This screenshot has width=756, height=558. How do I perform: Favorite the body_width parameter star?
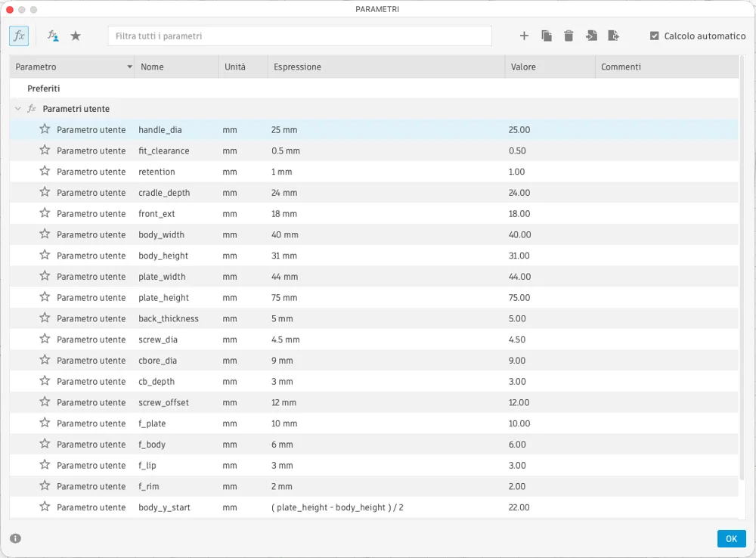point(45,234)
